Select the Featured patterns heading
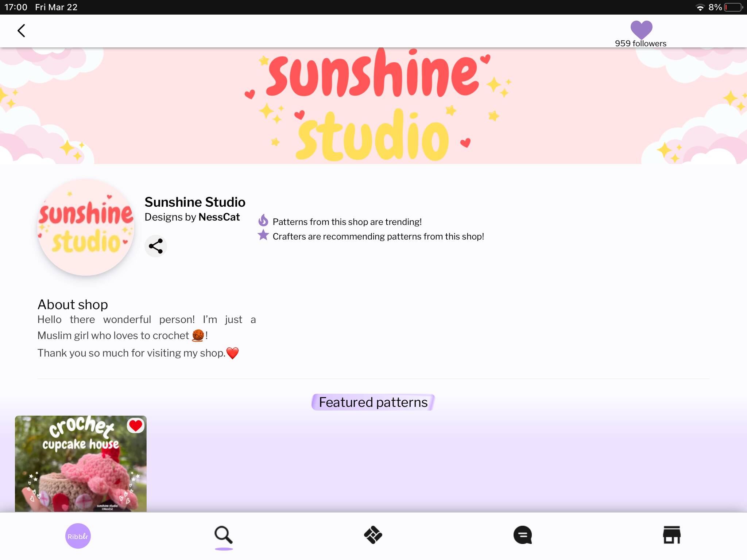Screen dimensions: 747x560 (x=373, y=402)
